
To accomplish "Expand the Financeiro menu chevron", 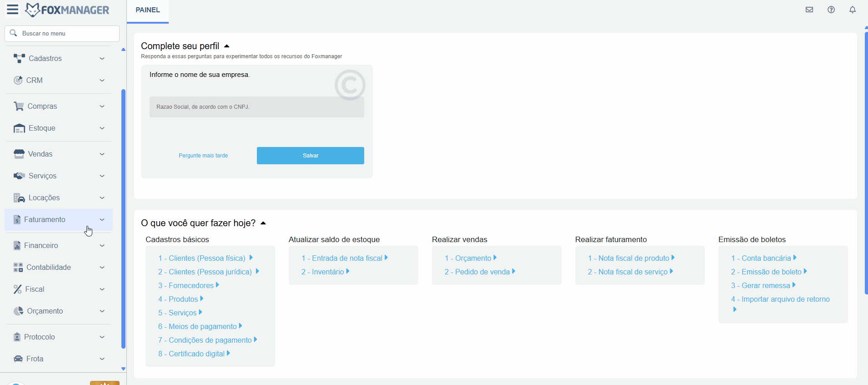I will pos(102,245).
